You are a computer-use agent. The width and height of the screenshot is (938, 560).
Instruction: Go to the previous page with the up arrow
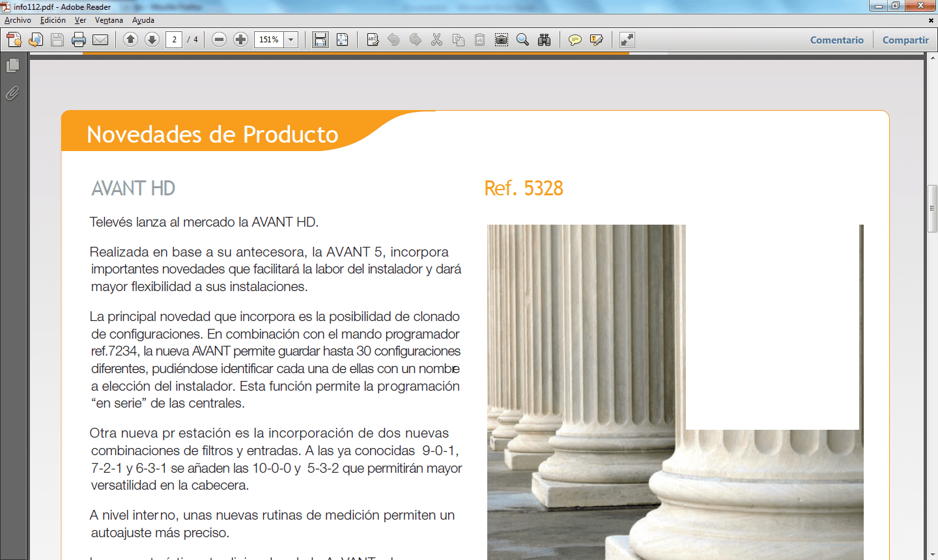pyautogui.click(x=130, y=40)
